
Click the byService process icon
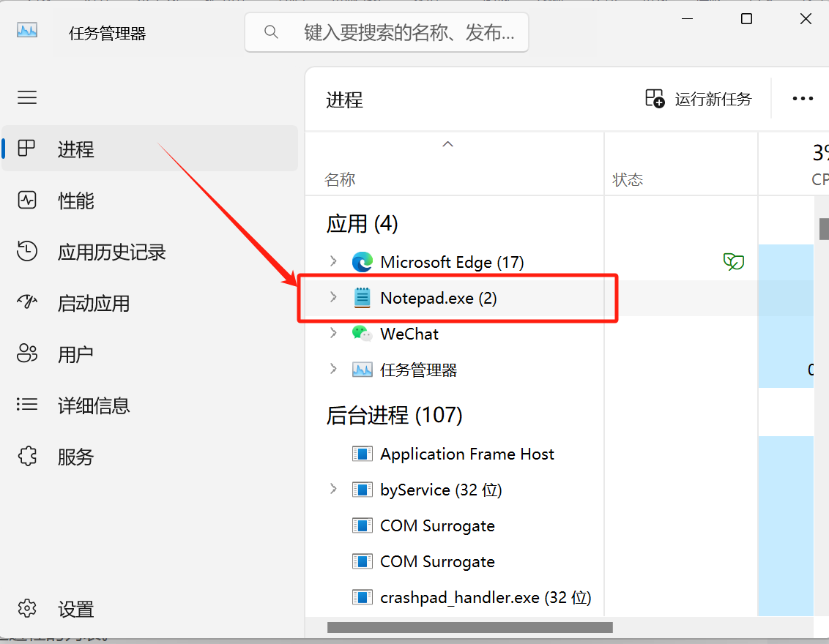tap(363, 490)
